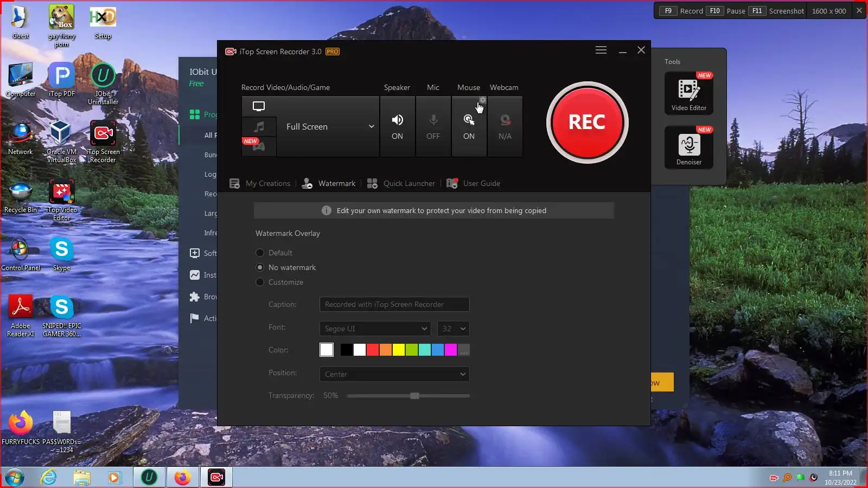Select the iTop Screen Recorder desktop shortcut
The width and height of the screenshot is (868, 488).
click(103, 142)
